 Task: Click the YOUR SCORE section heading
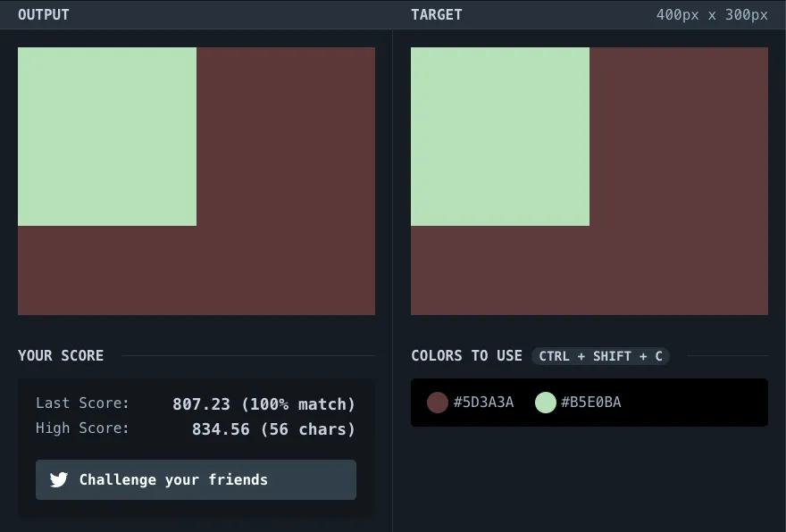(61, 356)
